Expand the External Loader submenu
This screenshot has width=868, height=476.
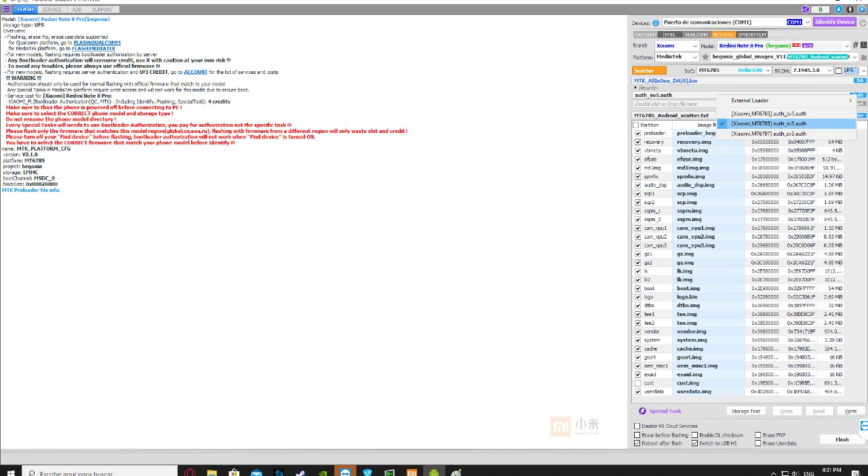786,100
